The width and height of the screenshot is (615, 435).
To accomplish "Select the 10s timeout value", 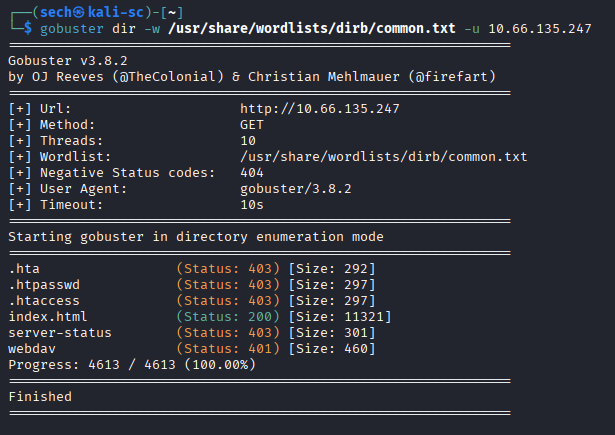I will click(252, 205).
